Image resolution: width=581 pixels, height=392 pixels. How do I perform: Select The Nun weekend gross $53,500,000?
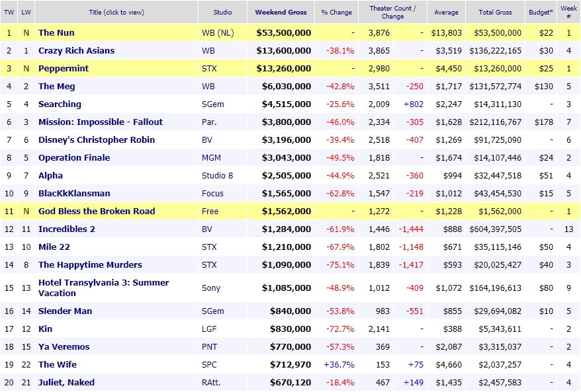click(283, 32)
